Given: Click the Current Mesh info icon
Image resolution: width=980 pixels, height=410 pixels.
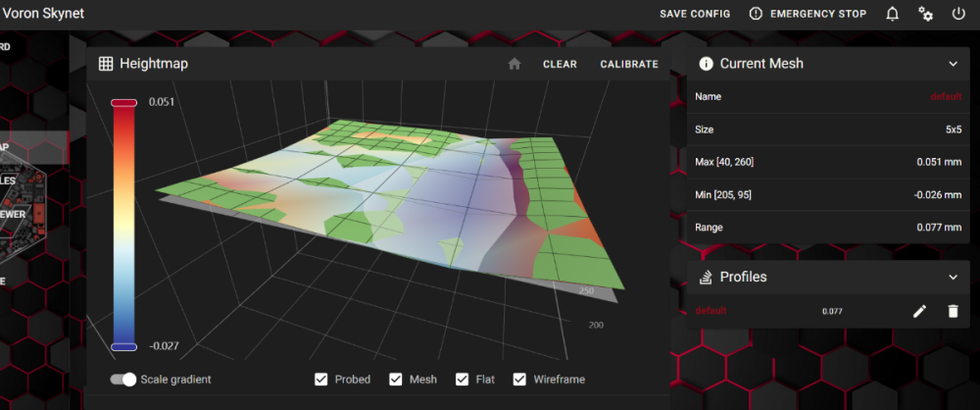Looking at the screenshot, I should [x=706, y=64].
